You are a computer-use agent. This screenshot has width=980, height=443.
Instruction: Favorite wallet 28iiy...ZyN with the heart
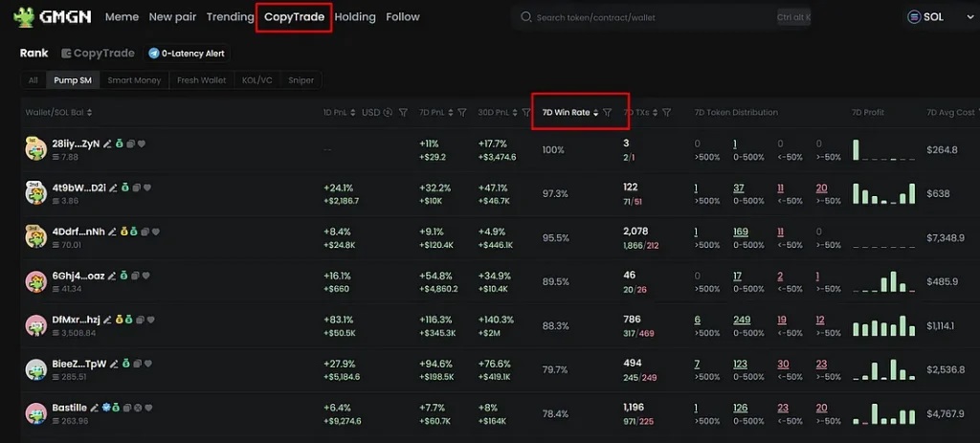click(x=142, y=144)
